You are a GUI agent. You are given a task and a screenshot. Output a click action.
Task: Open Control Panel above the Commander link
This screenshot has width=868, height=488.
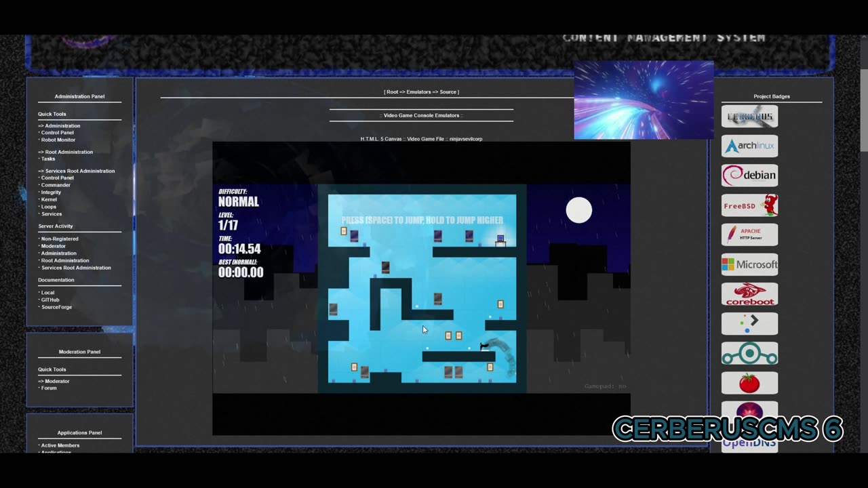[x=58, y=178]
